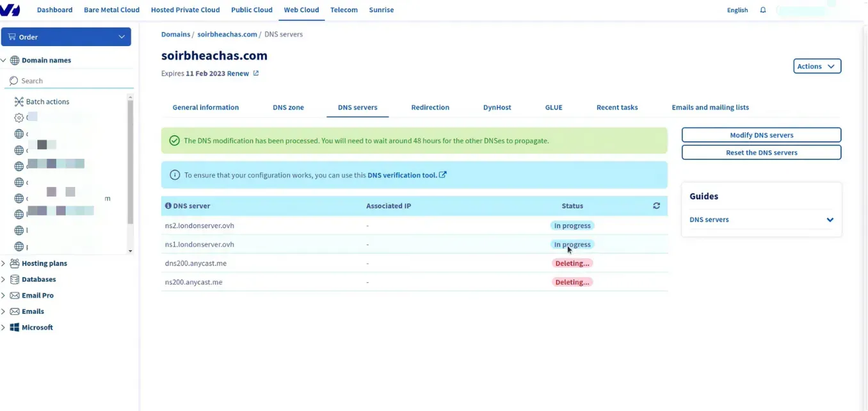
Task: Click the Emails envelope icon
Action: (x=14, y=311)
